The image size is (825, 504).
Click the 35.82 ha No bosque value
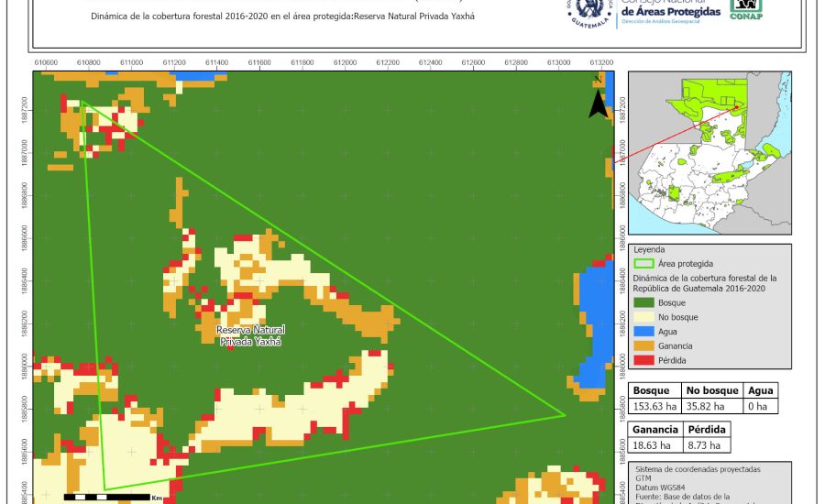[x=710, y=406]
